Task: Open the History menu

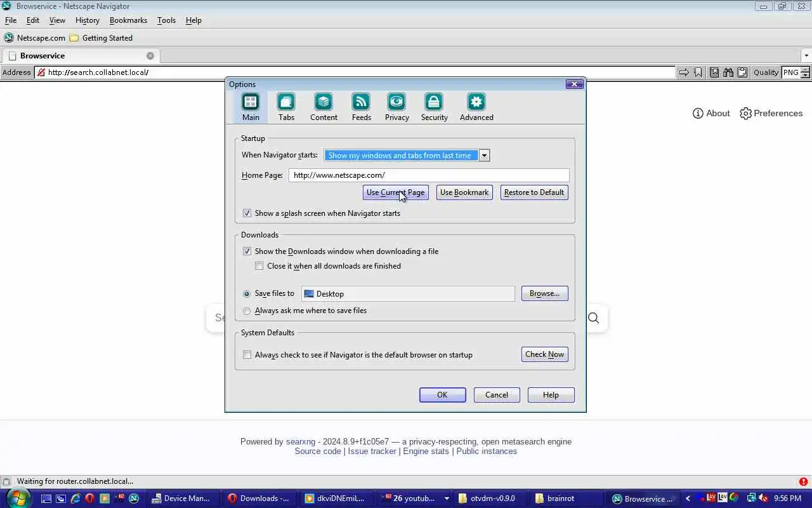Action: pos(87,20)
